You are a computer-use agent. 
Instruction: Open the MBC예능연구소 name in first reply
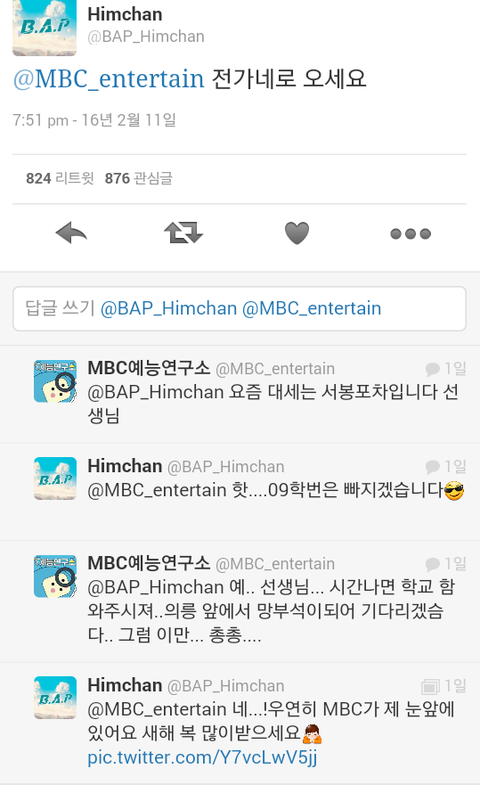point(149,368)
